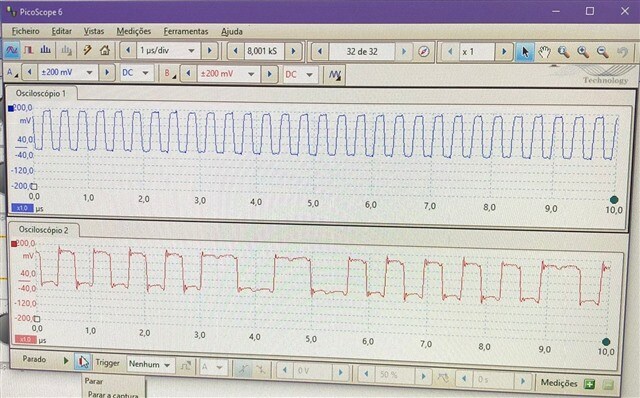Switch to persistence mode icon
This screenshot has height=398, width=640.
[x=29, y=51]
